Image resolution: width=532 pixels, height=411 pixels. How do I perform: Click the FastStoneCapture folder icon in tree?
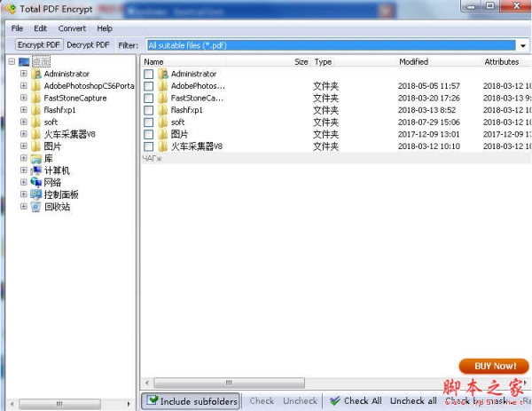(36, 98)
